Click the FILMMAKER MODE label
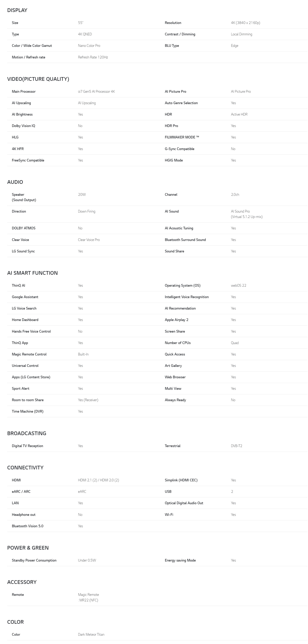 click(182, 137)
